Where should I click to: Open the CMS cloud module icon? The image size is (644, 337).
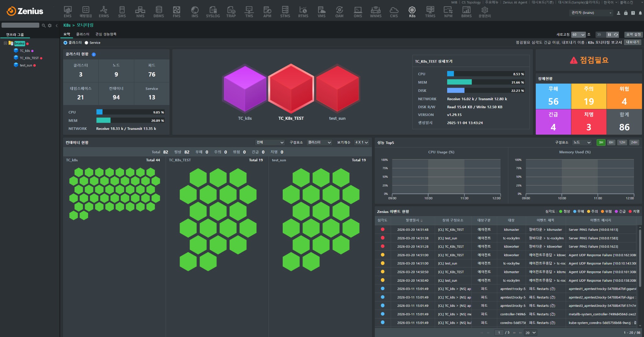point(394,12)
